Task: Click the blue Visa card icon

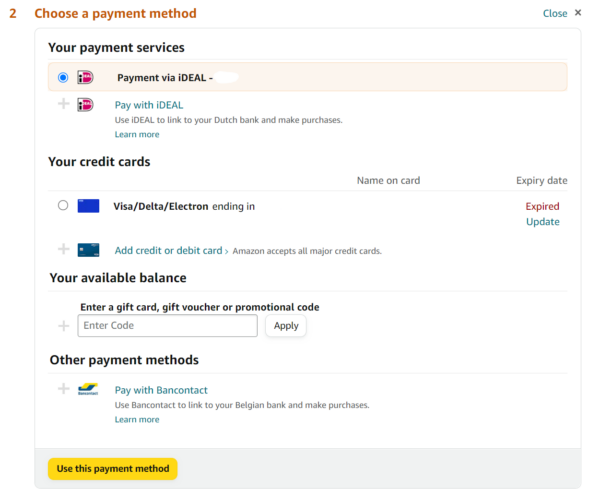Action: (x=88, y=206)
